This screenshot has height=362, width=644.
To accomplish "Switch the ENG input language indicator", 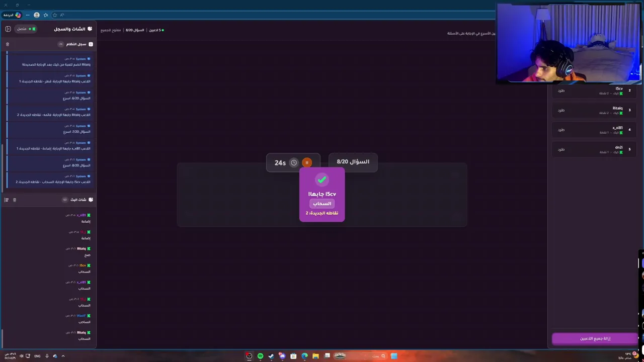I will tap(37, 356).
